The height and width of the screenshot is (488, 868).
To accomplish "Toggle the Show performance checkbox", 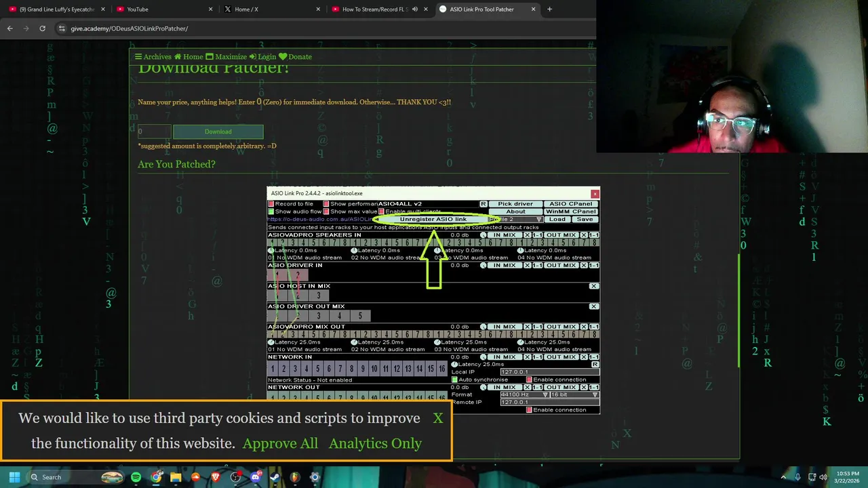I will (326, 204).
